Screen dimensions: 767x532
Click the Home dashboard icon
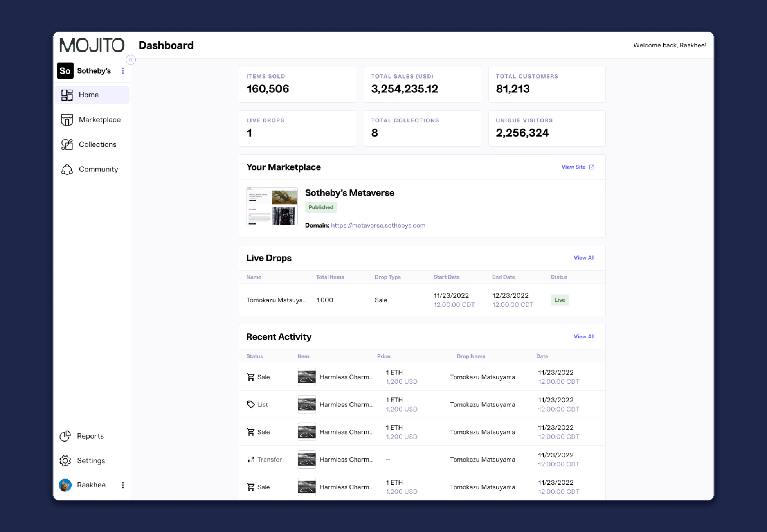click(67, 95)
